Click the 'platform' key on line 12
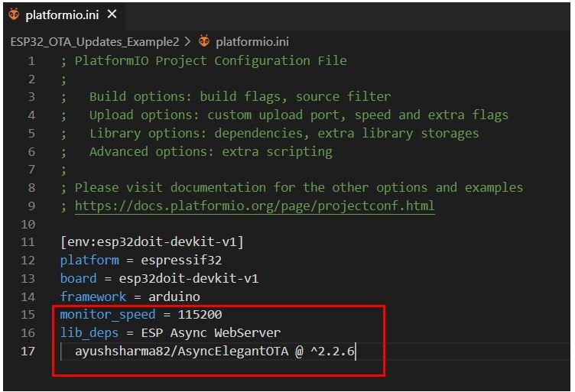Screen dimensions: 575x392 [89, 260]
